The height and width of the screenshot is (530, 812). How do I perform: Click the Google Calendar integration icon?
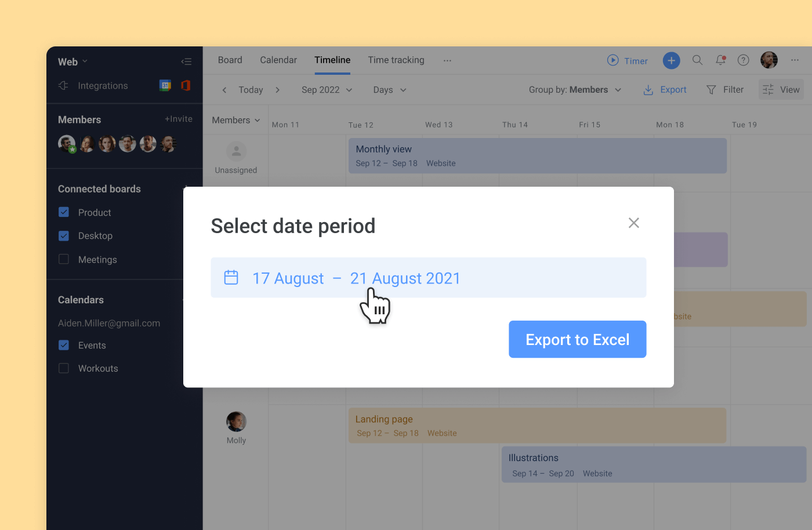(165, 85)
